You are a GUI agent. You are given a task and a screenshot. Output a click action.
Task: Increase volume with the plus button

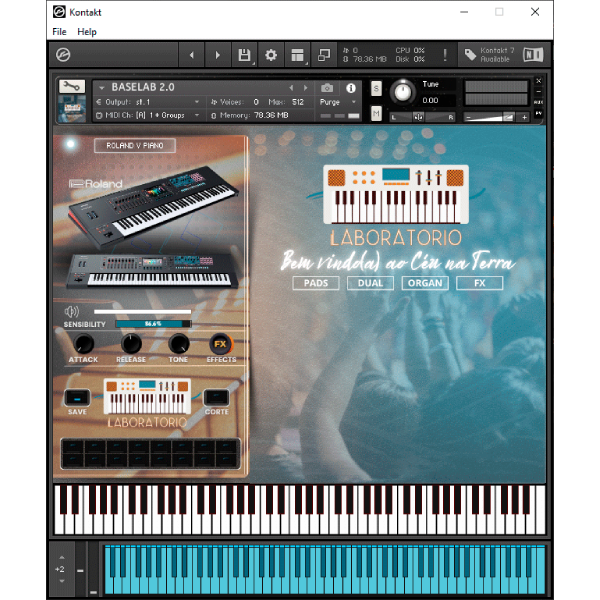(x=524, y=117)
